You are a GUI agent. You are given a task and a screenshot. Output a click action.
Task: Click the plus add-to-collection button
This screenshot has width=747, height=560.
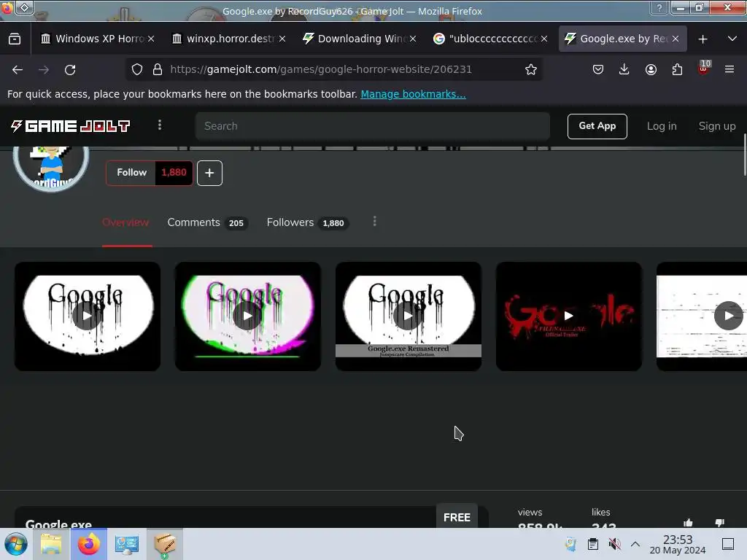tap(209, 173)
